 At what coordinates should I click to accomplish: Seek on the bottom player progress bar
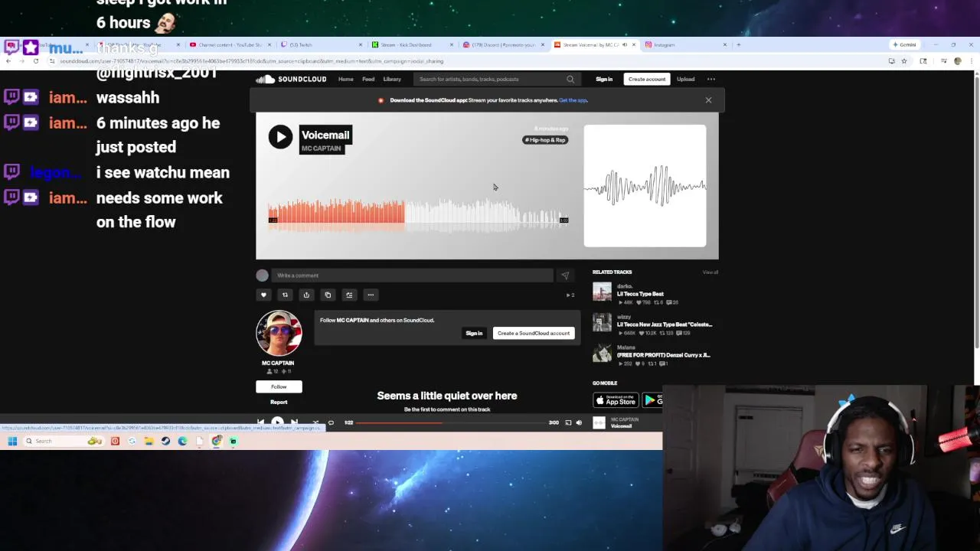pos(452,422)
